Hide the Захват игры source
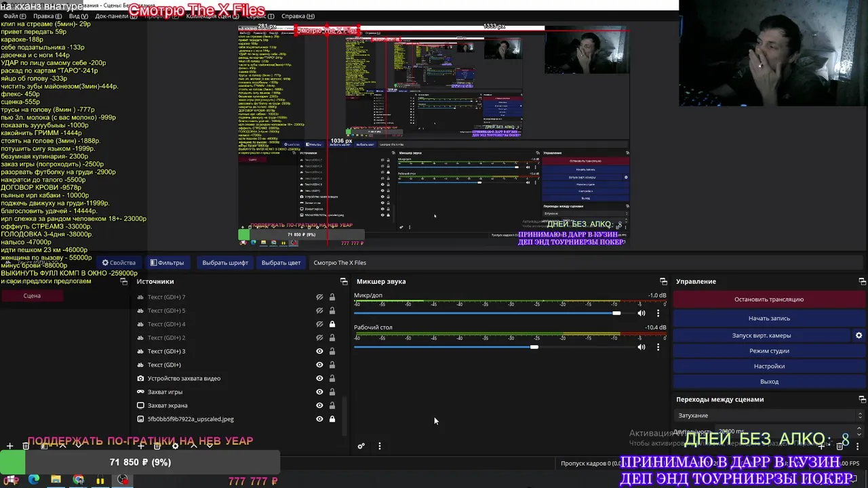This screenshot has height=488, width=868. coord(319,392)
